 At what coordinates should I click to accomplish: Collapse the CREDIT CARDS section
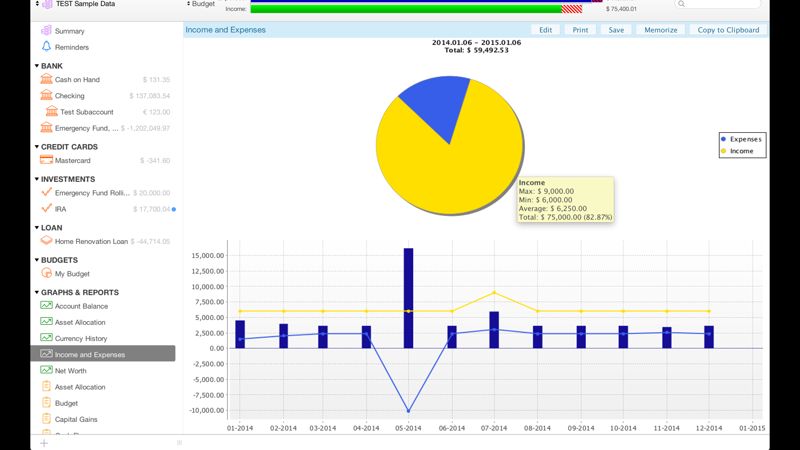coord(37,146)
